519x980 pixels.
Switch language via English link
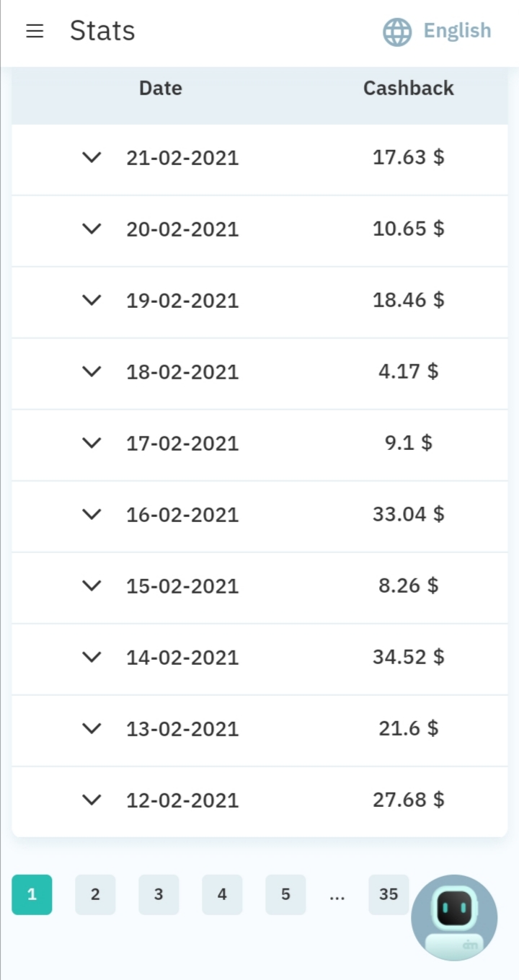click(457, 31)
